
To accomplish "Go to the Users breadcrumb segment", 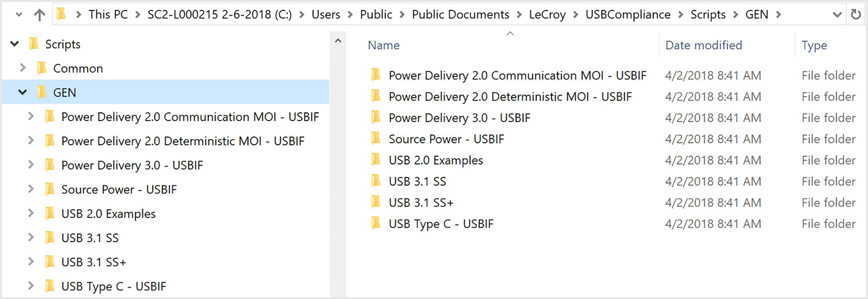I will pos(326,14).
